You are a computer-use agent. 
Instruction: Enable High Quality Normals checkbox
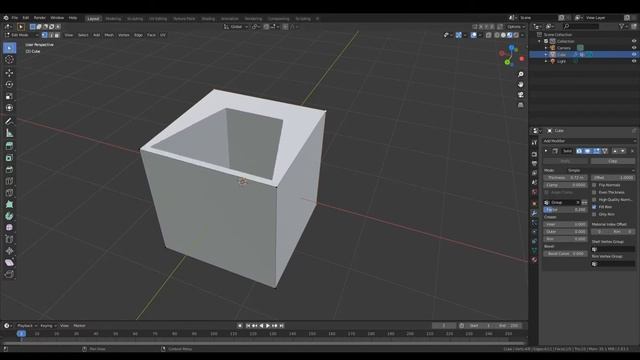[x=594, y=200]
